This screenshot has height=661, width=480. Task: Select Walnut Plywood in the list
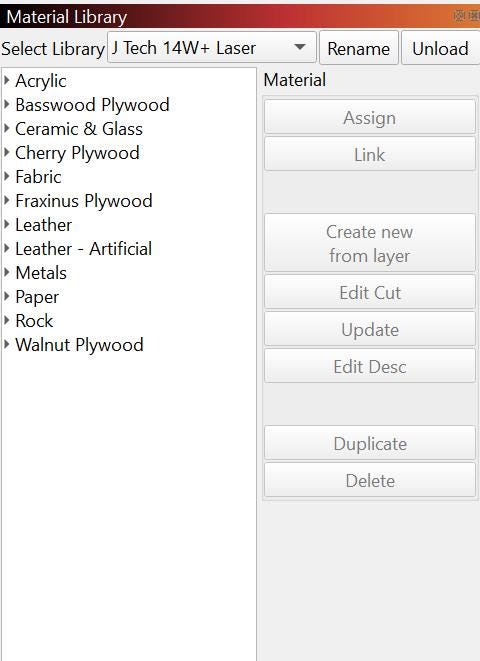[x=79, y=345]
